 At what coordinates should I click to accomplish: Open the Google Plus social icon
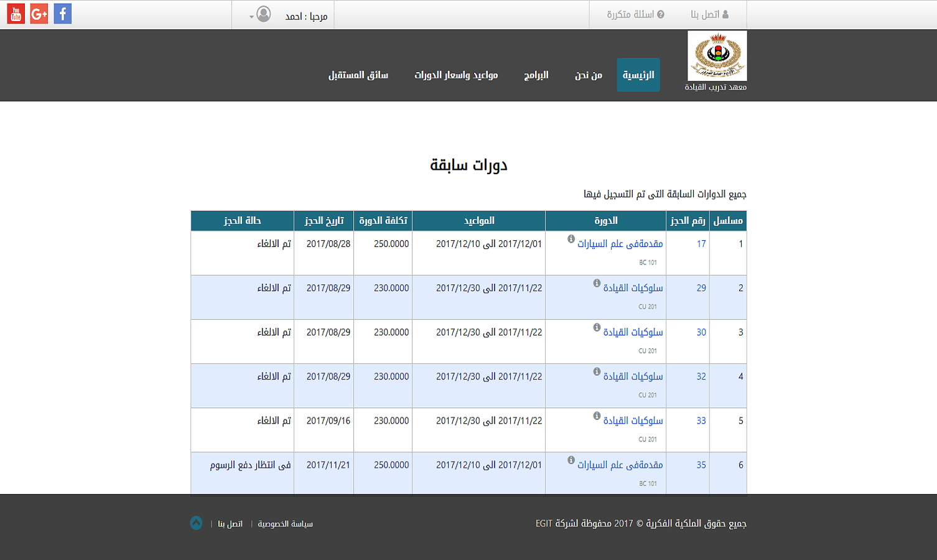pyautogui.click(x=39, y=14)
